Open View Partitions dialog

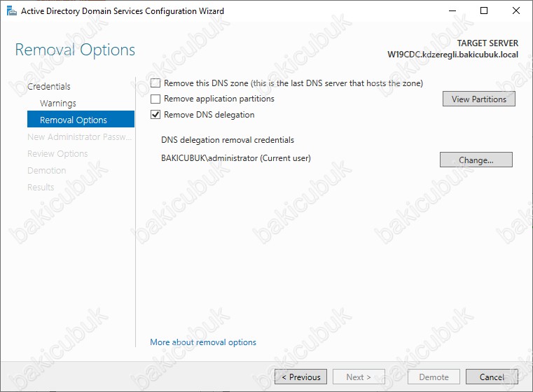pyautogui.click(x=478, y=99)
